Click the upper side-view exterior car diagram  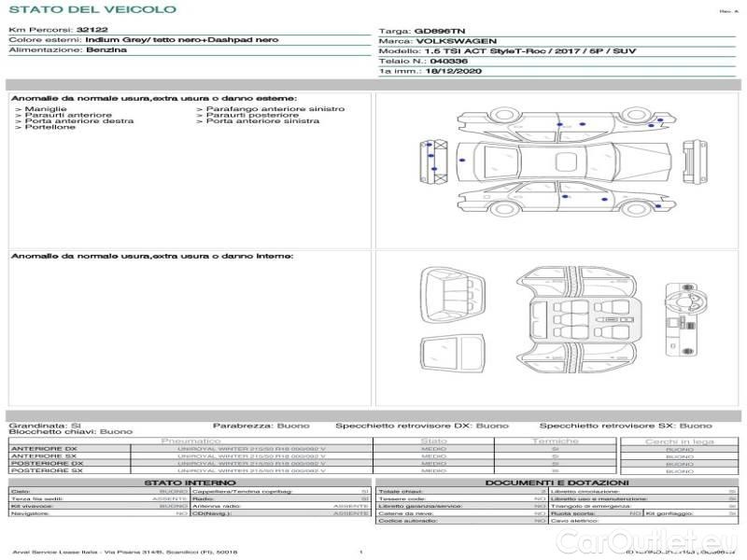(x=559, y=122)
